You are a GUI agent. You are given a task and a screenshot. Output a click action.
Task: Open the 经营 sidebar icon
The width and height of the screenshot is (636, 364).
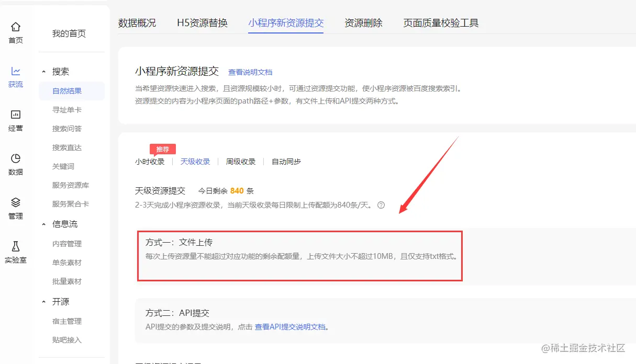15,119
